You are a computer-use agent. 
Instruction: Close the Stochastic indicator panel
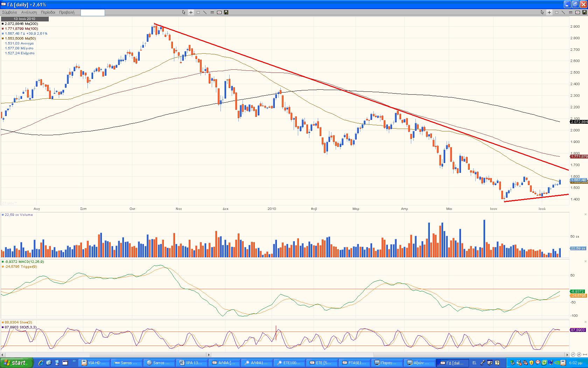click(585, 322)
